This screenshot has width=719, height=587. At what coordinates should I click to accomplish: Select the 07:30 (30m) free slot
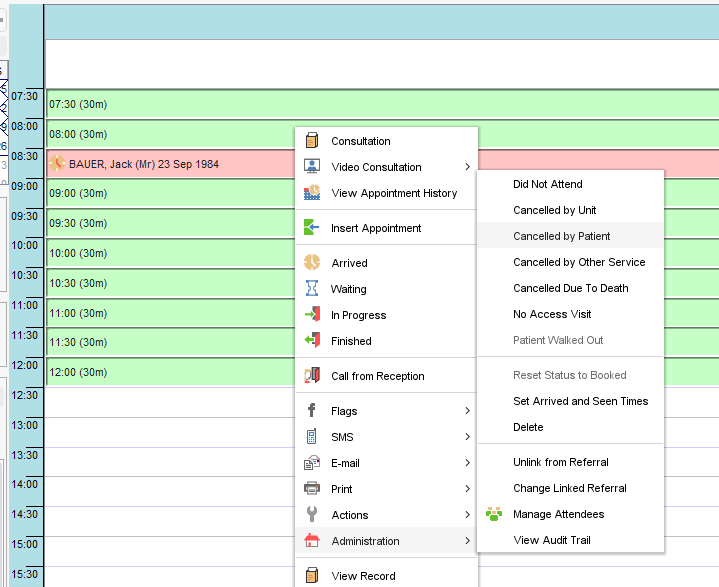382,104
